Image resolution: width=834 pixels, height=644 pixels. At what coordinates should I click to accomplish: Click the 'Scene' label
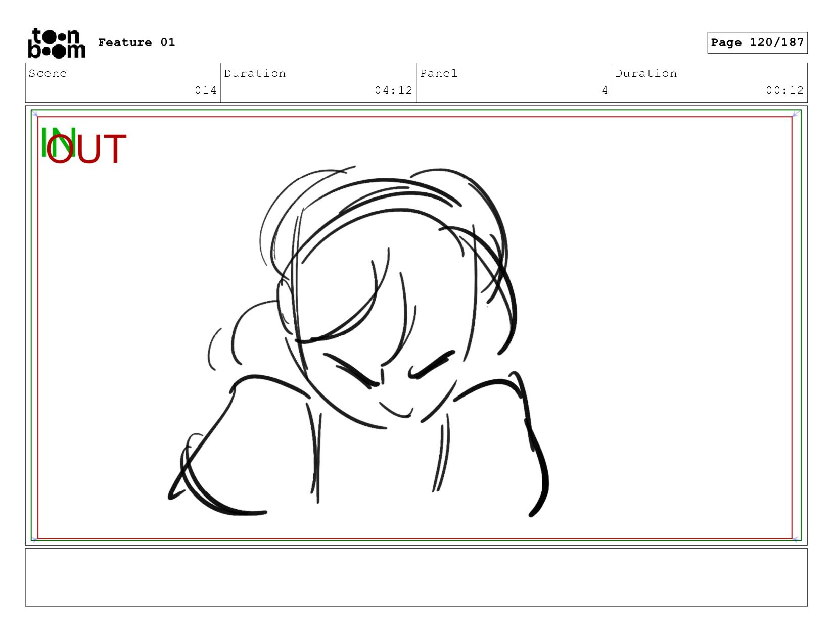tap(48, 73)
